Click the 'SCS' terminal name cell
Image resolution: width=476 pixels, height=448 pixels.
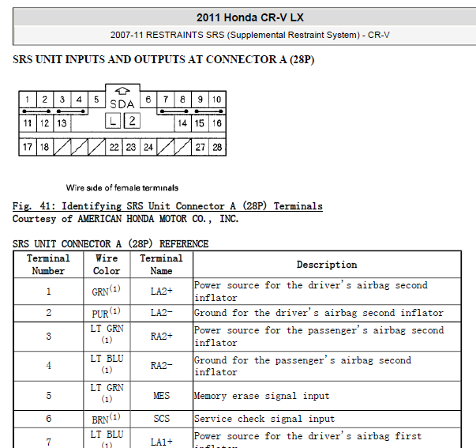[162, 419]
